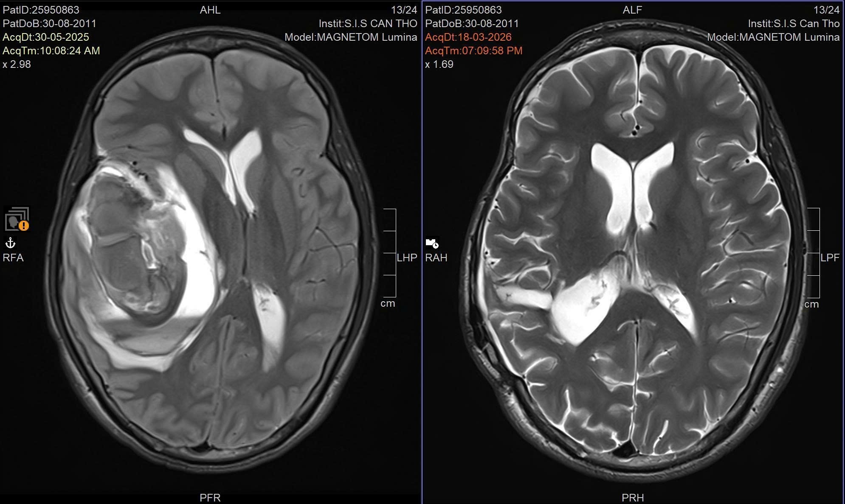Click the AcqTm:07:09:58 PM label

pyautogui.click(x=473, y=51)
